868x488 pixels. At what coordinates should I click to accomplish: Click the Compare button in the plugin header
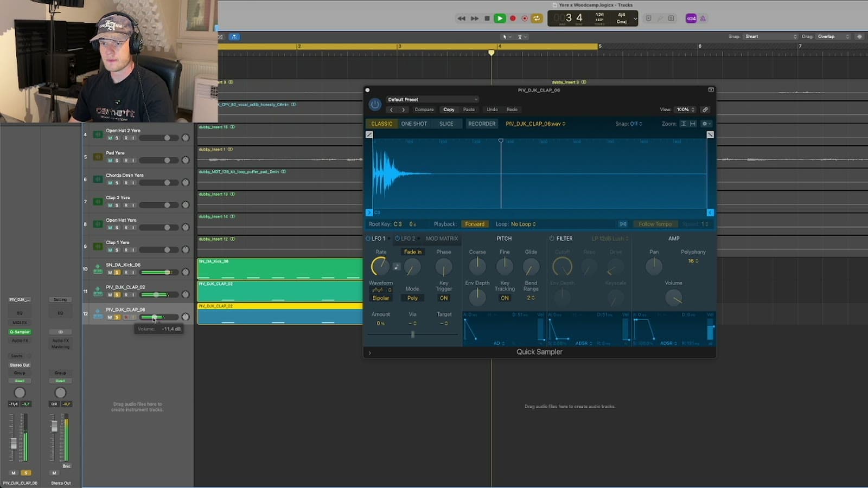click(424, 110)
